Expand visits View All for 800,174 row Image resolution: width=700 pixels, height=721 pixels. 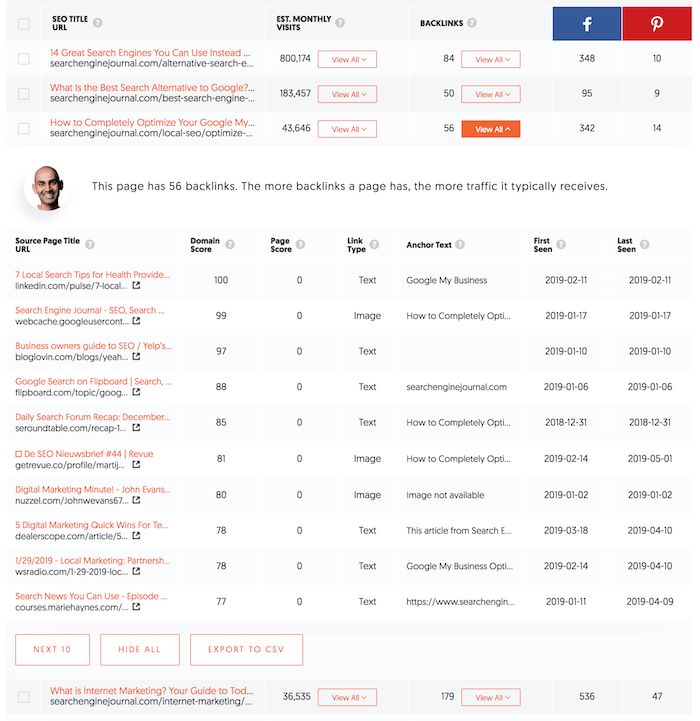[347, 59]
